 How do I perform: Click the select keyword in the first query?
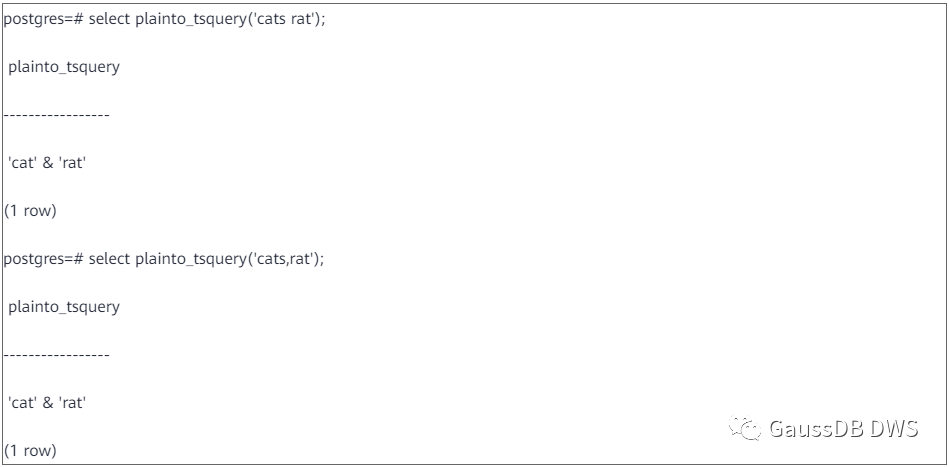click(109, 22)
